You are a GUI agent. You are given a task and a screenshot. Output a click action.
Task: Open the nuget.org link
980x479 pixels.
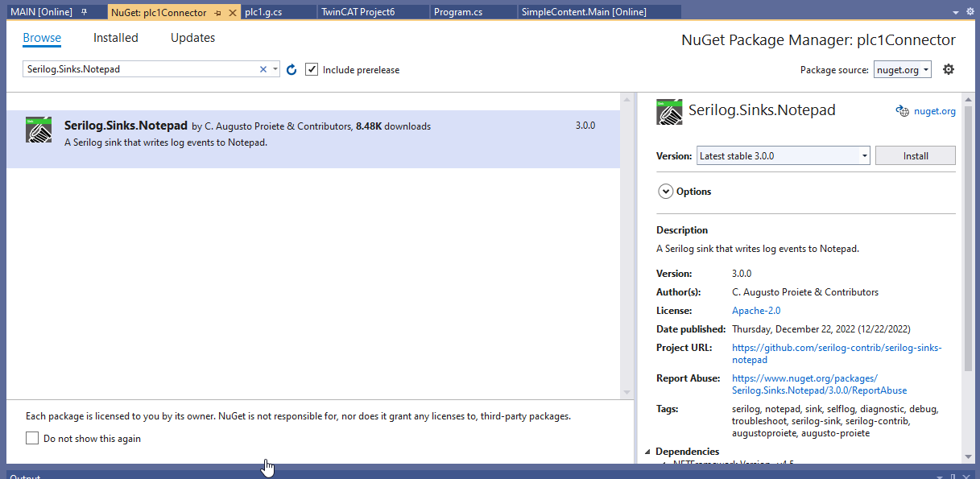[935, 111]
